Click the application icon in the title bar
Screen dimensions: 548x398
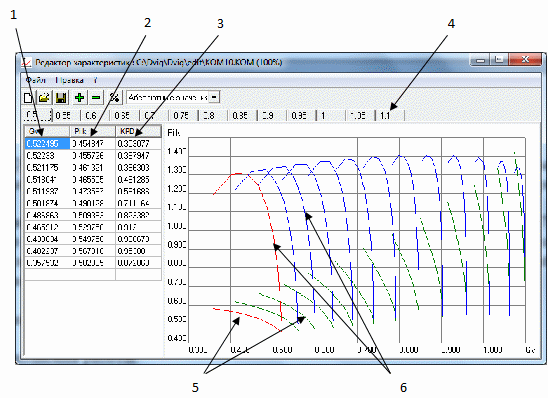tap(27, 63)
